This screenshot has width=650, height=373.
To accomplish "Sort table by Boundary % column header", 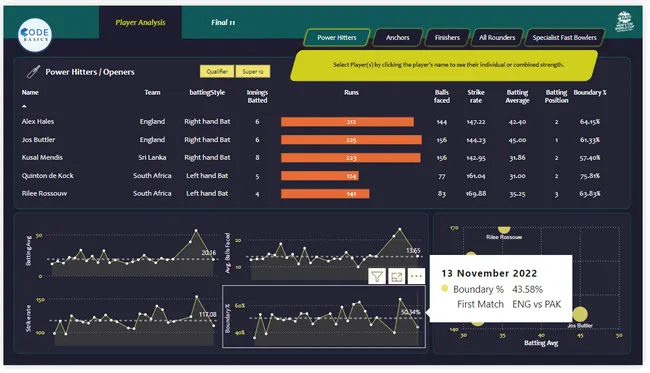I will [x=589, y=92].
